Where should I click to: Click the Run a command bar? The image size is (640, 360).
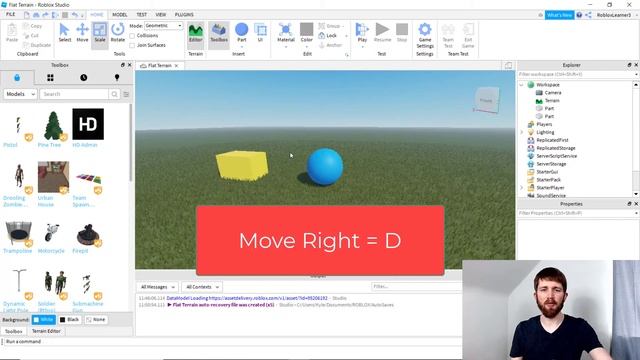233,341
